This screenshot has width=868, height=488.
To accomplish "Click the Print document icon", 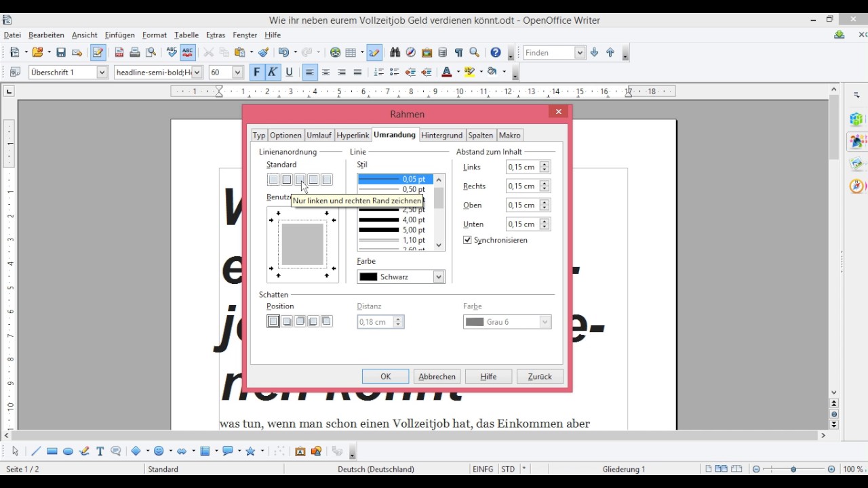I will click(135, 52).
